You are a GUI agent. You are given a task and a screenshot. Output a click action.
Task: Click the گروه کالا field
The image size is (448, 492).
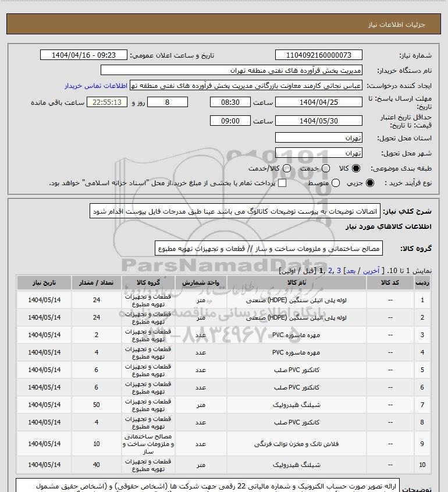pos(269,249)
